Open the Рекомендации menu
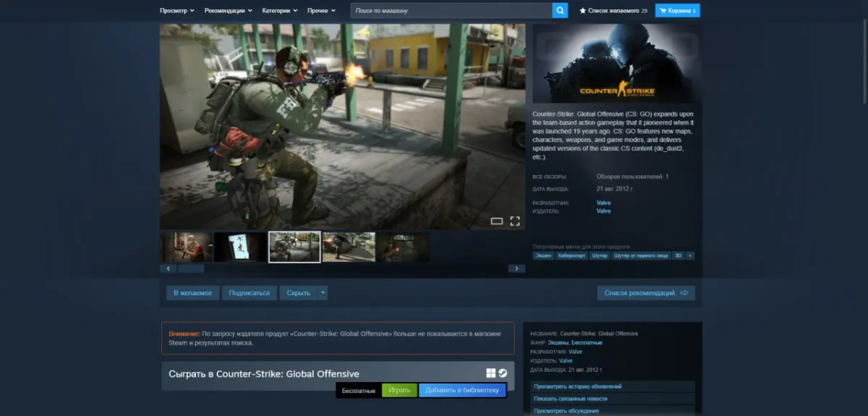Image resolution: width=868 pixels, height=416 pixels. point(228,11)
